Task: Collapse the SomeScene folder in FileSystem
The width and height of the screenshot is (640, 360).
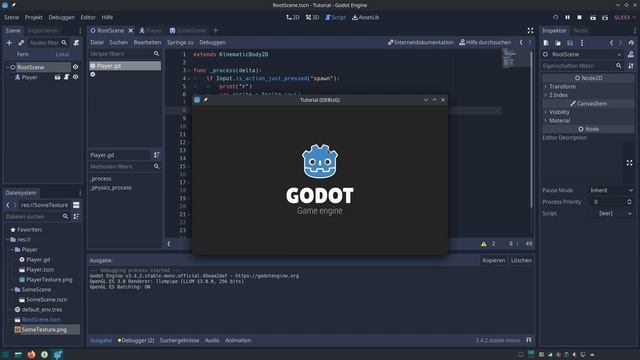Action: click(12, 289)
